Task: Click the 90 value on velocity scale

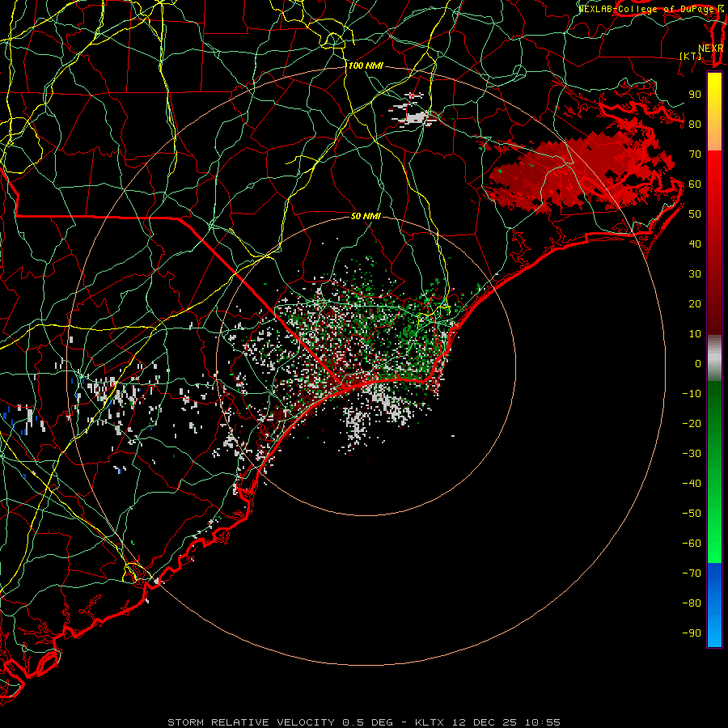Action: pyautogui.click(x=695, y=95)
